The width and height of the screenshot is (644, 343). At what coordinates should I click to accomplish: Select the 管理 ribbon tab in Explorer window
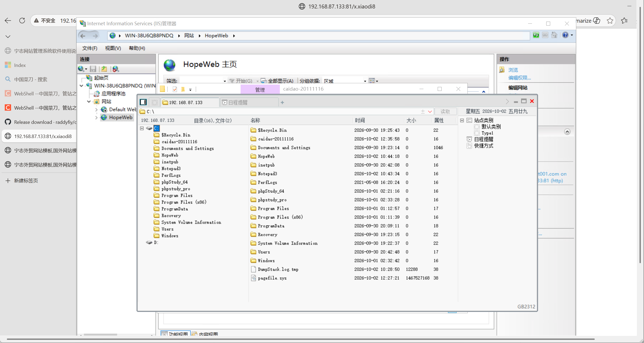tap(260, 90)
